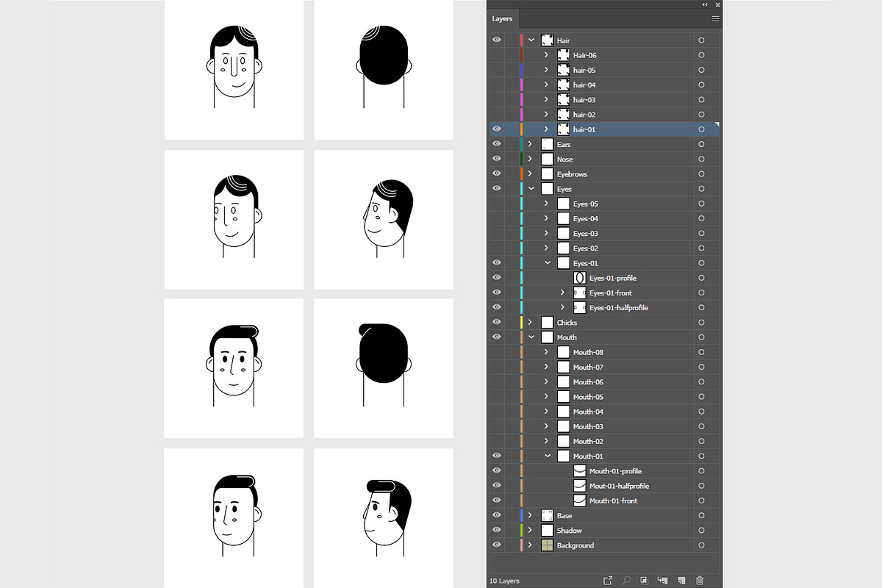Expand the Eyes-01-halfprofile group
The height and width of the screenshot is (588, 882).
tap(562, 307)
